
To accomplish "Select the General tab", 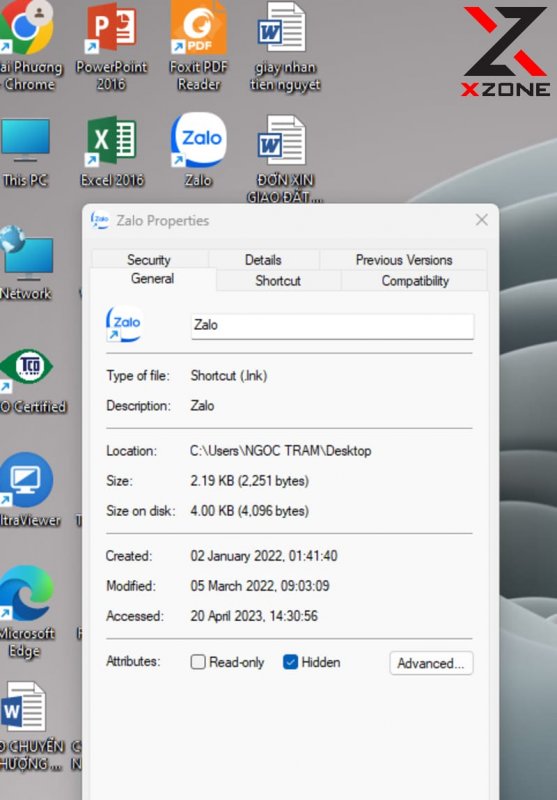I will tap(153, 279).
